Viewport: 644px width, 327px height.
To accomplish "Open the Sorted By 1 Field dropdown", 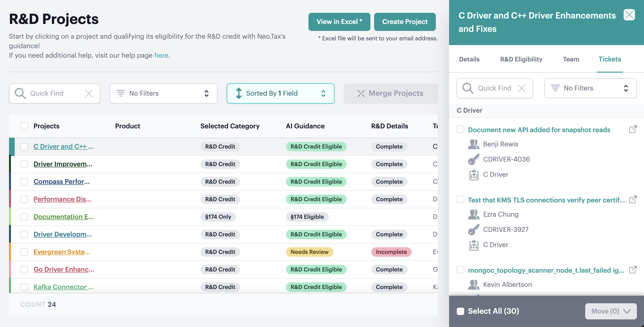I will (x=281, y=93).
